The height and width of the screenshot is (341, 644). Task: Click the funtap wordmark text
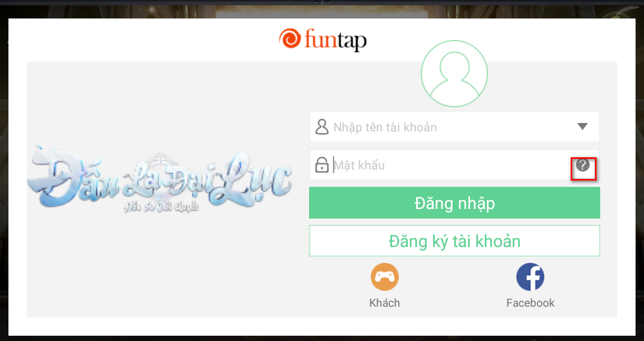(x=335, y=40)
